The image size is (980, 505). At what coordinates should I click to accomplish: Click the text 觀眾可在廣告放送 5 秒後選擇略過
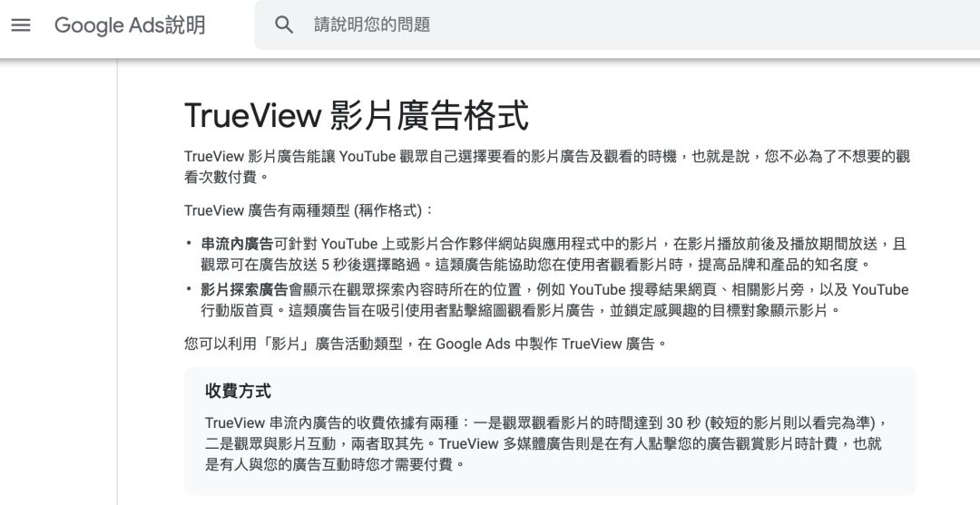coord(310,265)
